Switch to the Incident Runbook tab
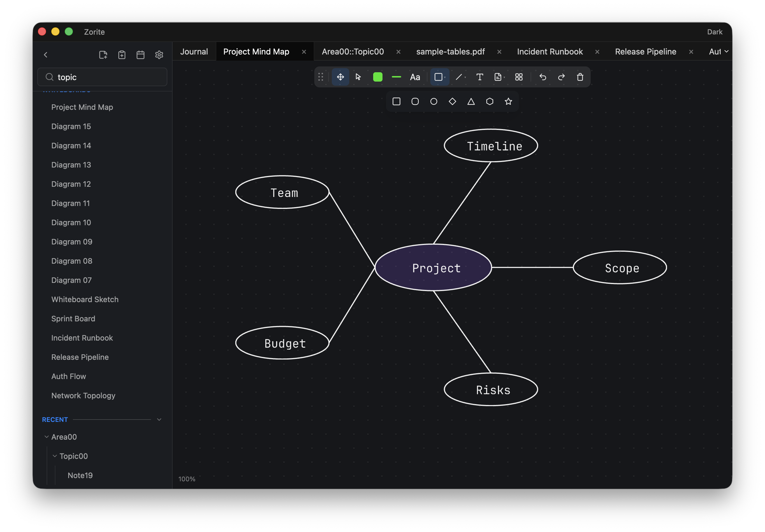The image size is (765, 532). click(550, 52)
